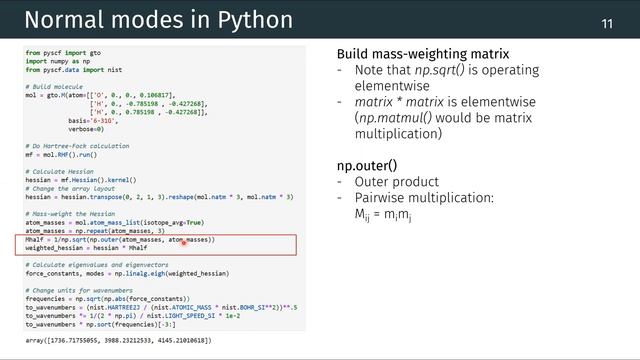The image size is (640, 360).
Task: Click the '# Calculate Hessian' comment
Action: pos(59,172)
